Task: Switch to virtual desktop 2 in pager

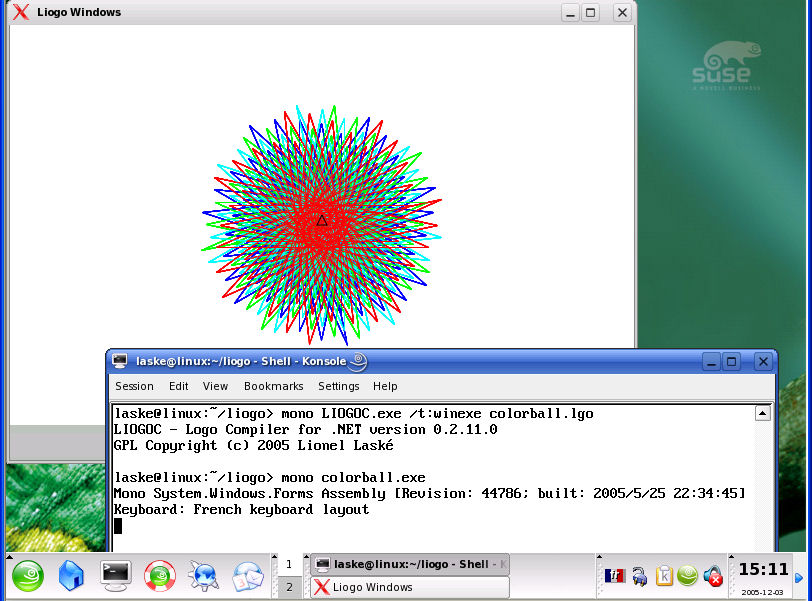Action: (x=289, y=587)
